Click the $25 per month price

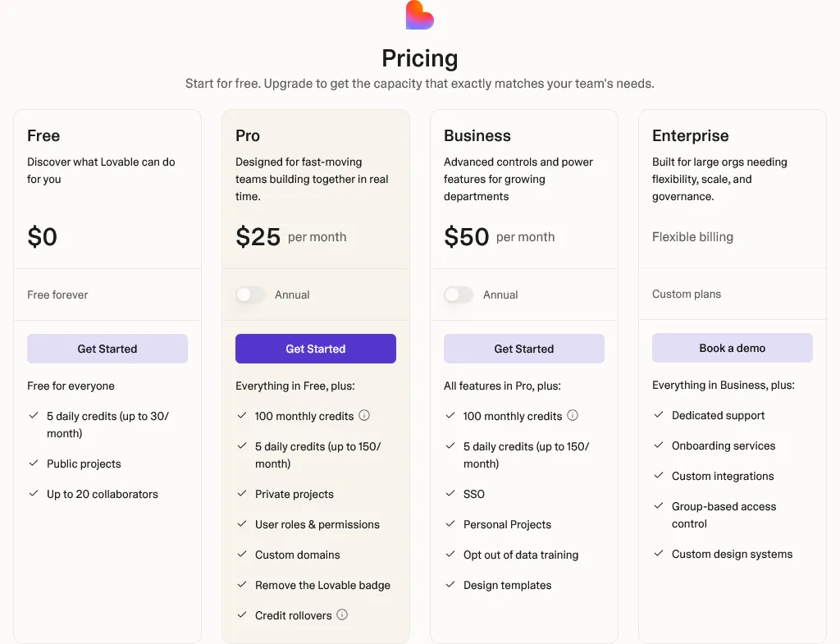point(258,237)
